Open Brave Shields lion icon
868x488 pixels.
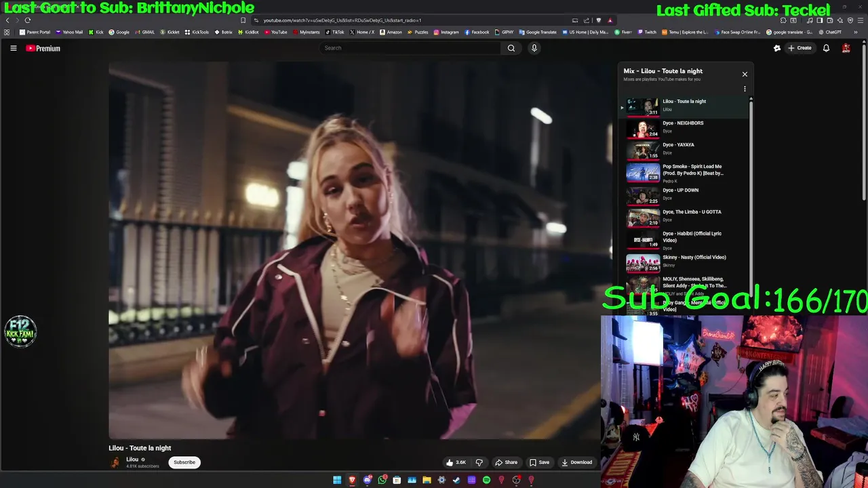point(598,20)
